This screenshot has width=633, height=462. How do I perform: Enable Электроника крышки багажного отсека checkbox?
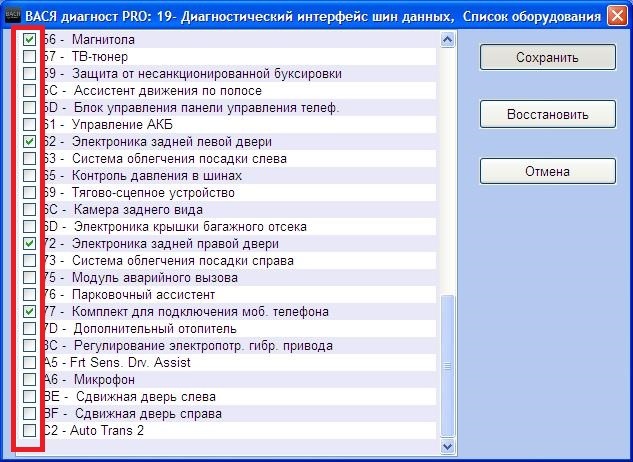(x=29, y=227)
